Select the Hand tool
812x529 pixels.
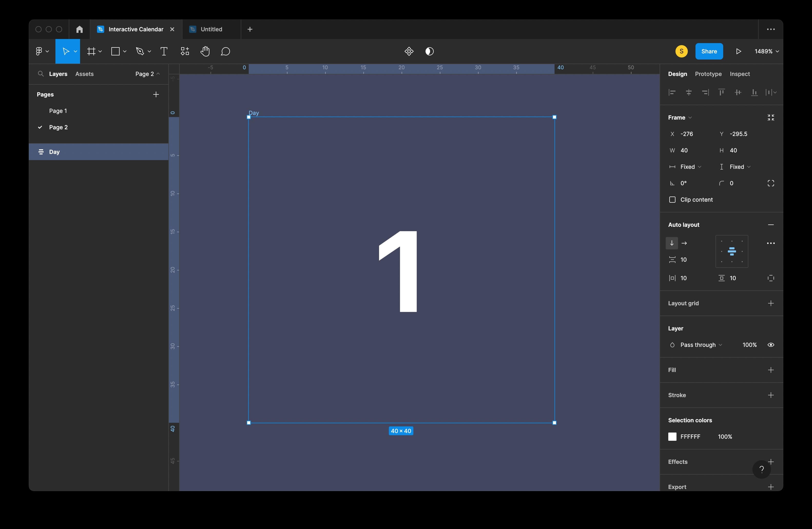coord(205,52)
